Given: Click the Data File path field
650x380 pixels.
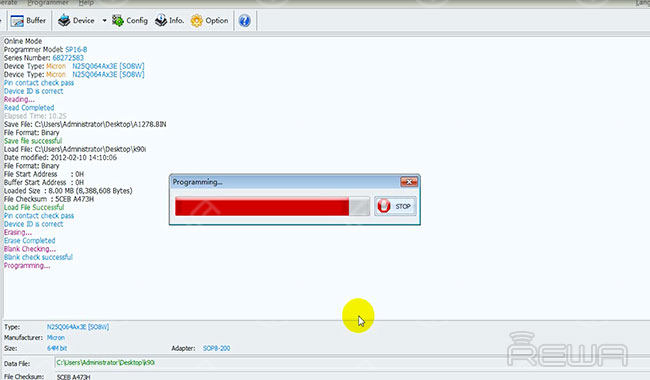Looking at the screenshot, I should pyautogui.click(x=352, y=363).
